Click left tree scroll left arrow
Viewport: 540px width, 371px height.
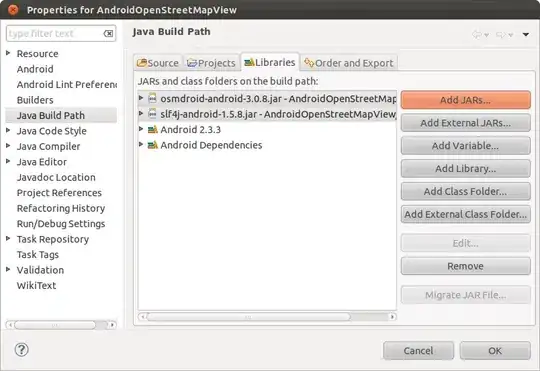[10, 325]
